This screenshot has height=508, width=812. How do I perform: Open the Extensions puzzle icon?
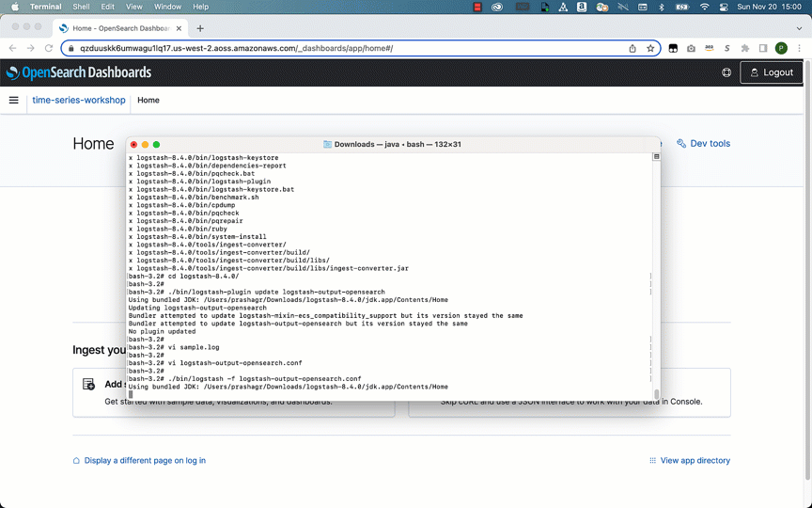744,48
